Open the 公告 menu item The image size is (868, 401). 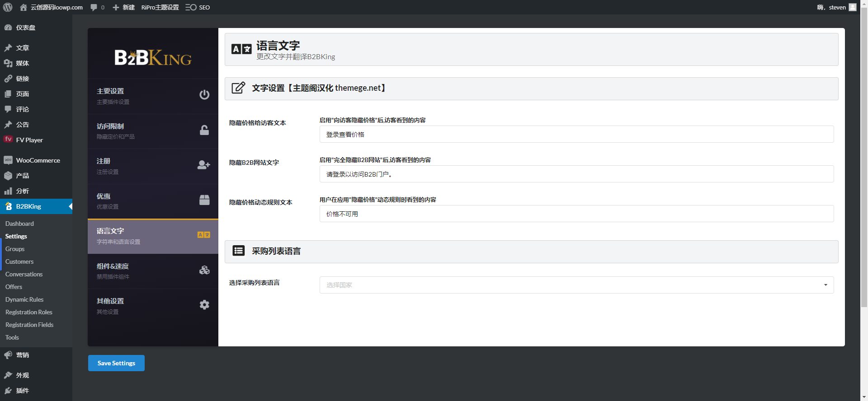coord(36,125)
